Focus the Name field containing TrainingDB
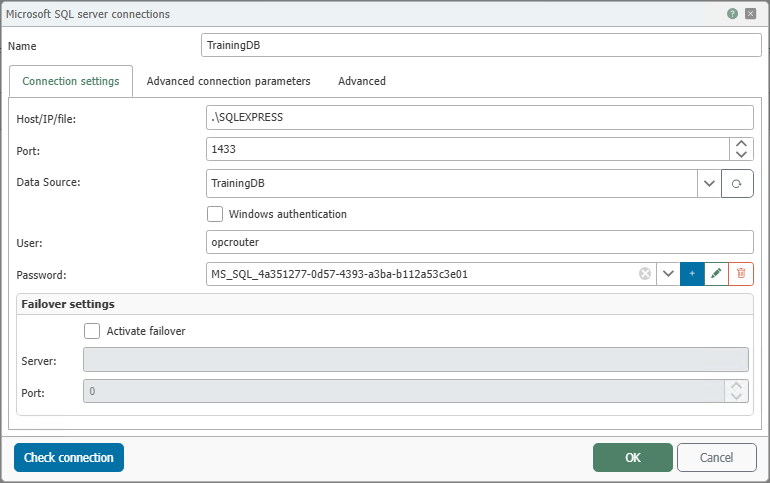Screen dimensions: 770x483 481,45
